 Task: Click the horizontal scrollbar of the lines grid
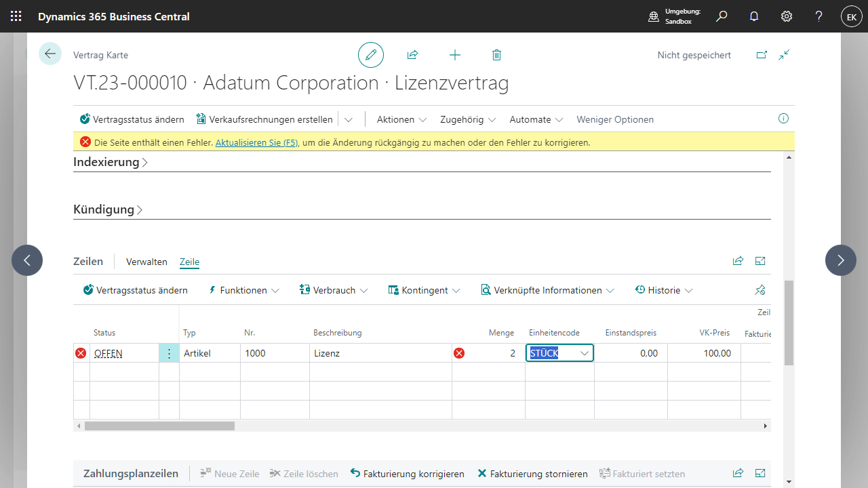pos(159,426)
